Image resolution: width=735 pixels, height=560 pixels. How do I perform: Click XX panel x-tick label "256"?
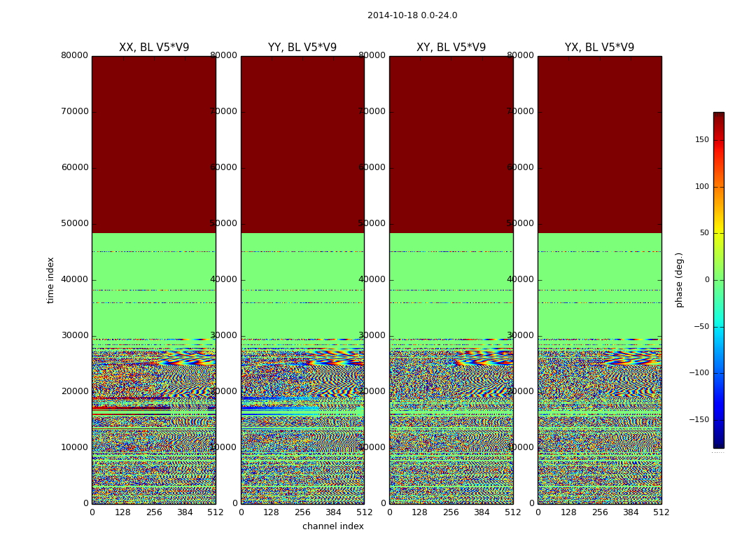[x=154, y=512]
